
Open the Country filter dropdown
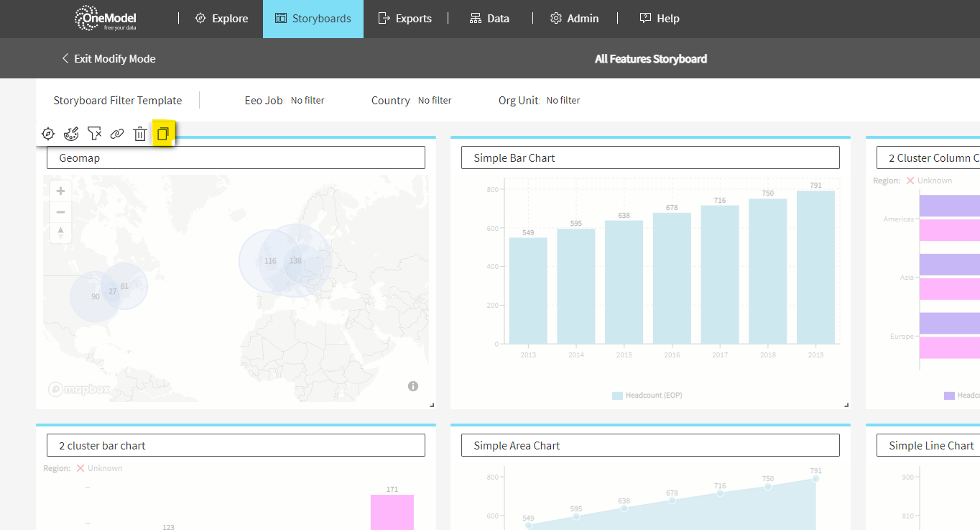point(434,101)
